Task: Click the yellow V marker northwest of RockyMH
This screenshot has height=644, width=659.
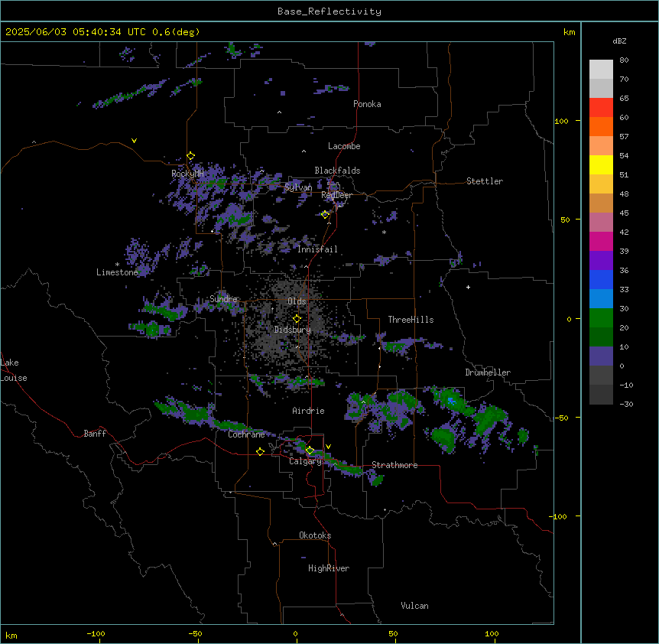Action: 134,141
